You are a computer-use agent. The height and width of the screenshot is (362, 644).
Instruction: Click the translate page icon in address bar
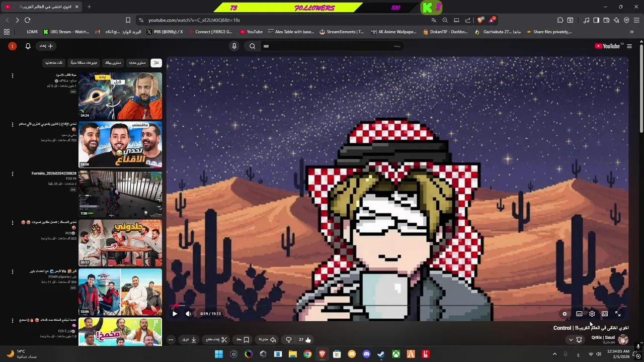pos(434,20)
